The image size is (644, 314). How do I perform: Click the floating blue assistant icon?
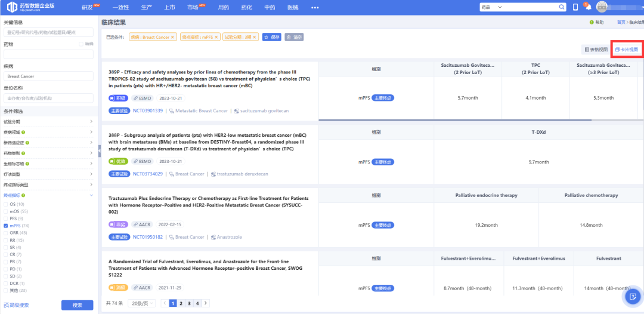pos(632,295)
